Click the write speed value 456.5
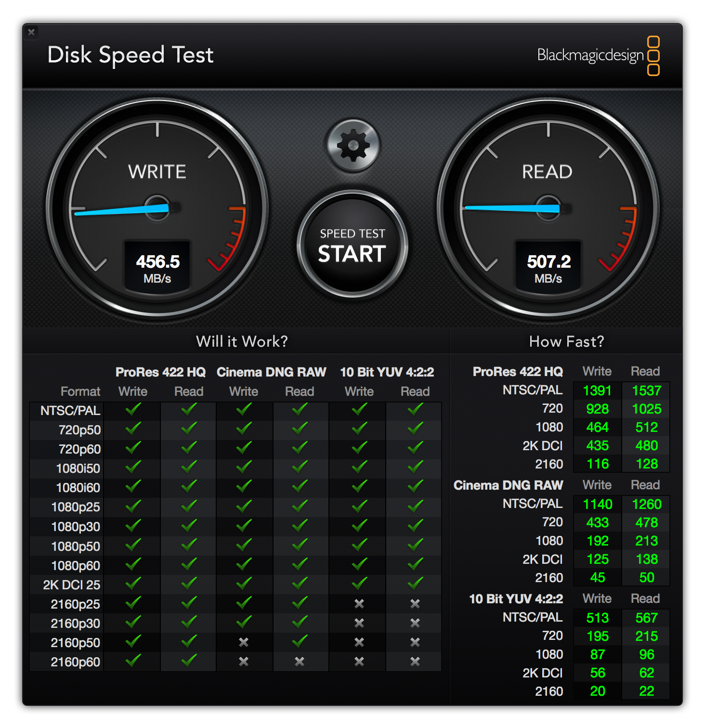 (x=157, y=261)
